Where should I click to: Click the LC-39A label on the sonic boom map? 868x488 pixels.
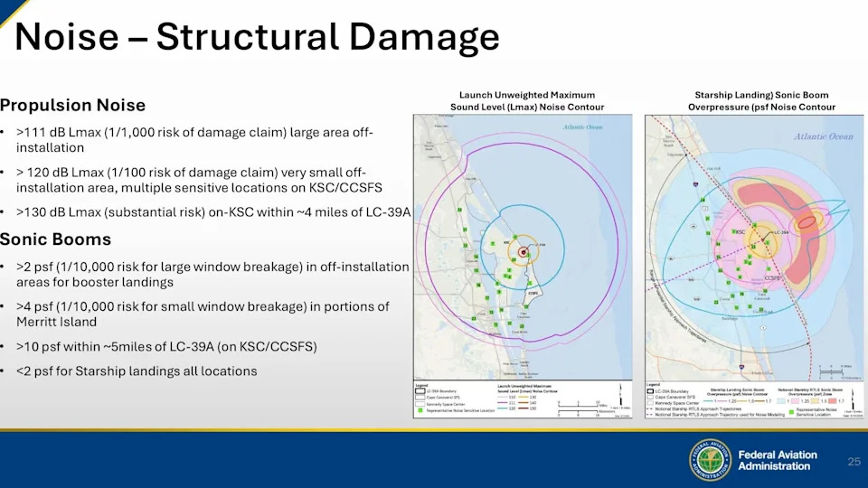779,232
